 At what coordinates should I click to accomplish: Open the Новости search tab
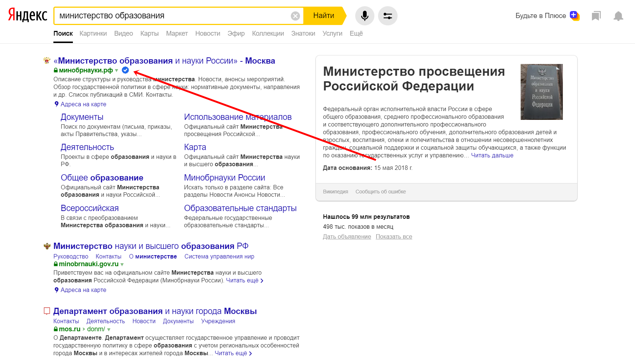[207, 33]
